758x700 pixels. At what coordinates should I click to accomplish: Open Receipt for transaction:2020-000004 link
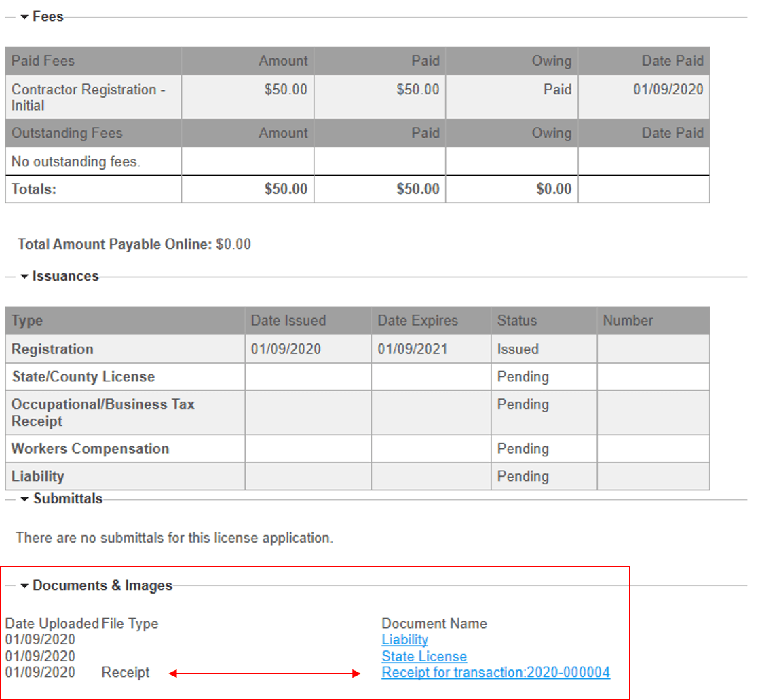(495, 673)
